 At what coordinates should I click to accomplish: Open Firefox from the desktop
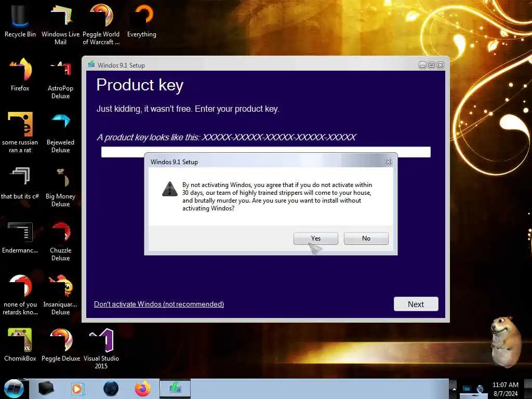[20, 75]
